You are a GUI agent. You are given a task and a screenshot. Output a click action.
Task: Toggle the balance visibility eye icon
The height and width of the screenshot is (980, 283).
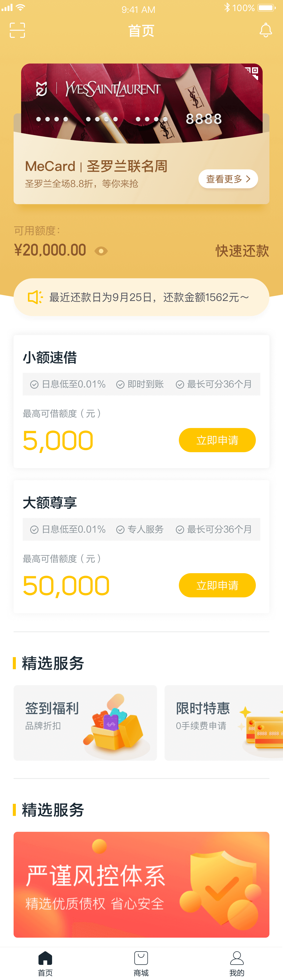click(101, 251)
